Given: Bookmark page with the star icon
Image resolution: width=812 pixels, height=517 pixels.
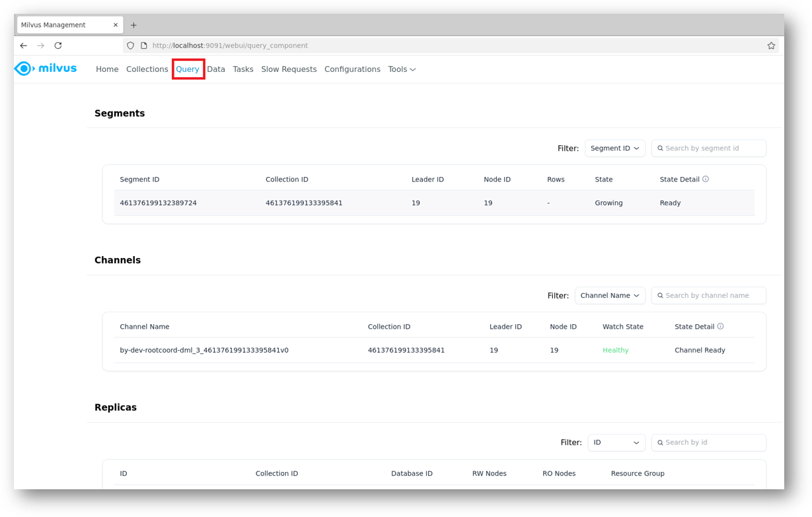Looking at the screenshot, I should (771, 46).
